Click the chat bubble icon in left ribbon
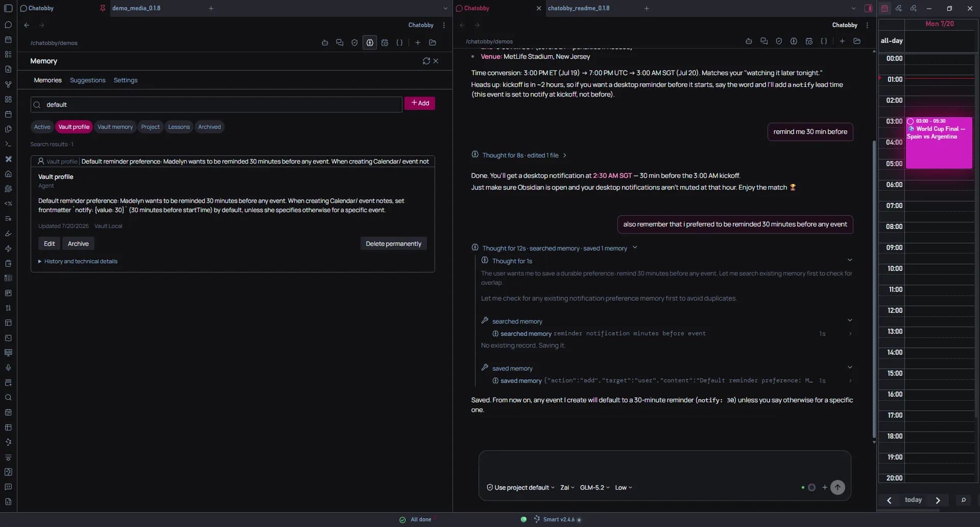 8,25
